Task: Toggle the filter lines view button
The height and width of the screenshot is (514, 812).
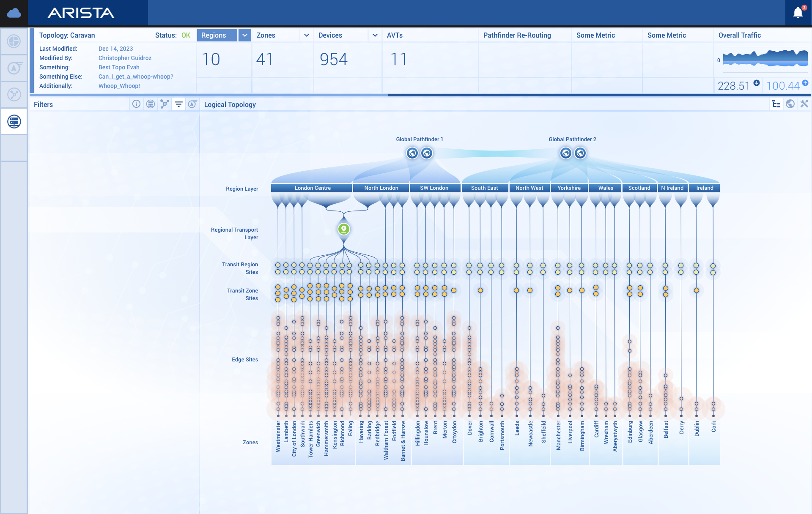Action: [x=178, y=104]
